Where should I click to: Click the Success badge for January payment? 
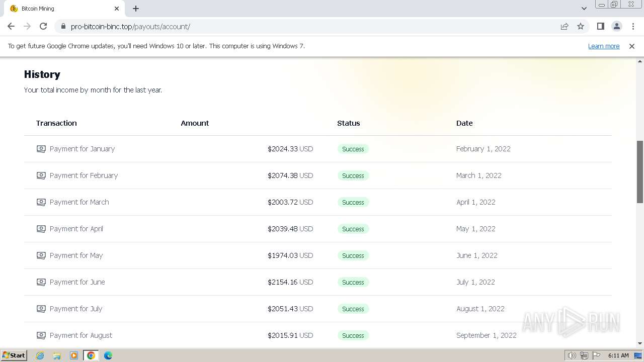point(353,149)
